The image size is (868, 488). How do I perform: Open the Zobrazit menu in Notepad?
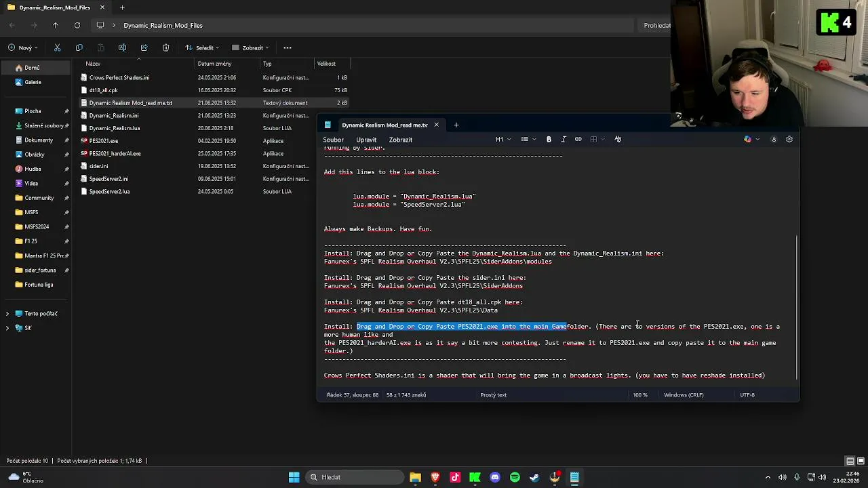click(x=400, y=140)
